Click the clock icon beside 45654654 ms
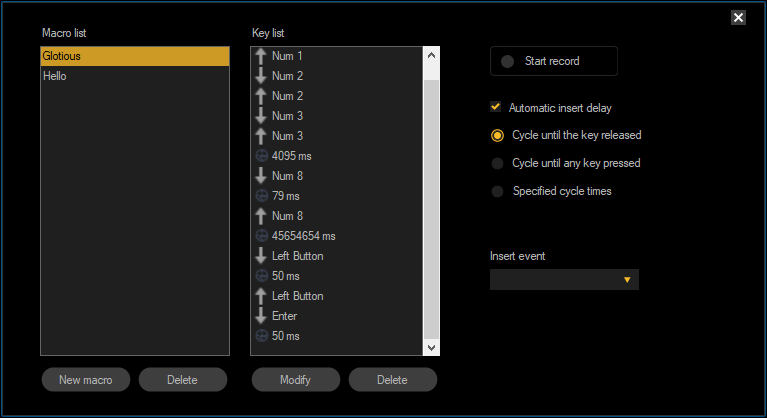Screen dimensions: 767x418 coord(261,236)
